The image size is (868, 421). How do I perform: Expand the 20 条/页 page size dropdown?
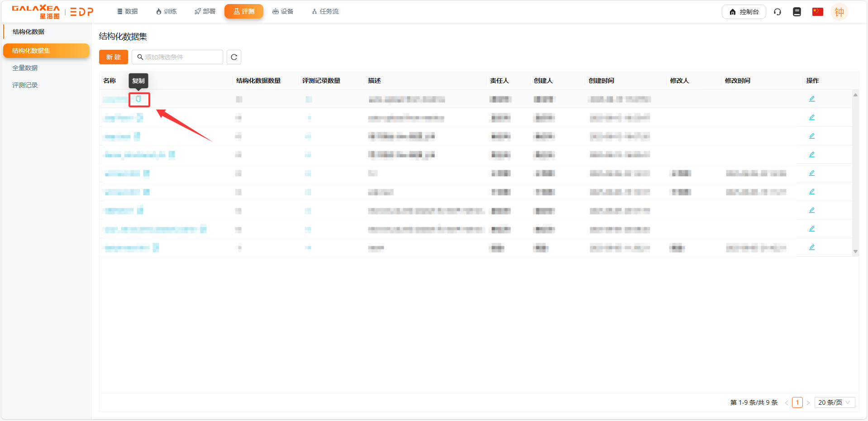(834, 402)
